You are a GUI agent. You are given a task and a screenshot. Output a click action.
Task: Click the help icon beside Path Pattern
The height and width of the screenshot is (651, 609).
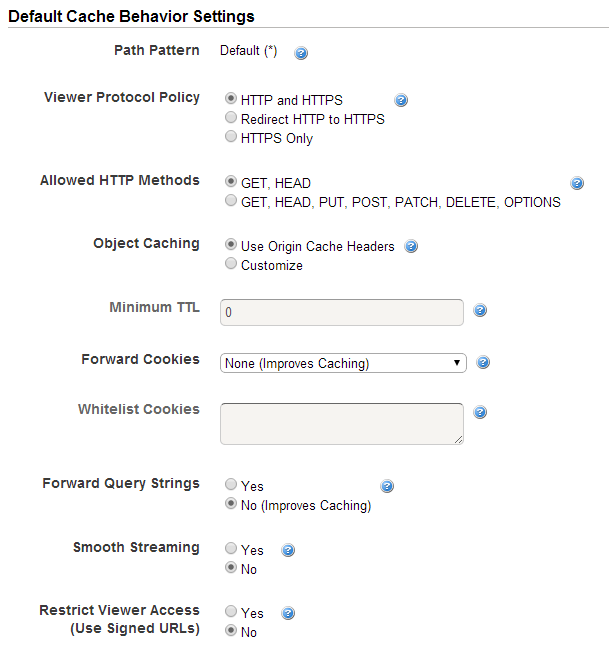click(301, 53)
